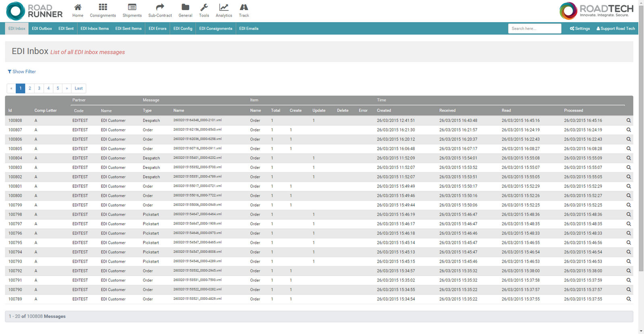Switch to the EDI Sent Items tab
644x334 pixels.
pos(128,29)
